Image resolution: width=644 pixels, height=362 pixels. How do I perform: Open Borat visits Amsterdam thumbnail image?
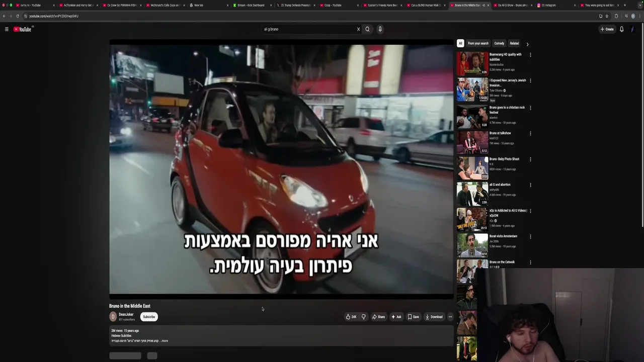point(472,245)
